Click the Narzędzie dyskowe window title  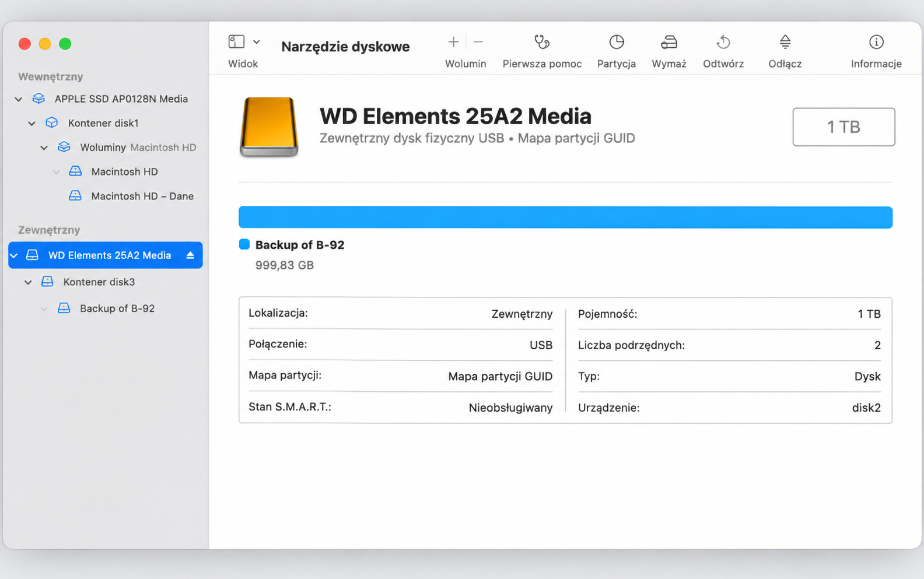(x=345, y=47)
